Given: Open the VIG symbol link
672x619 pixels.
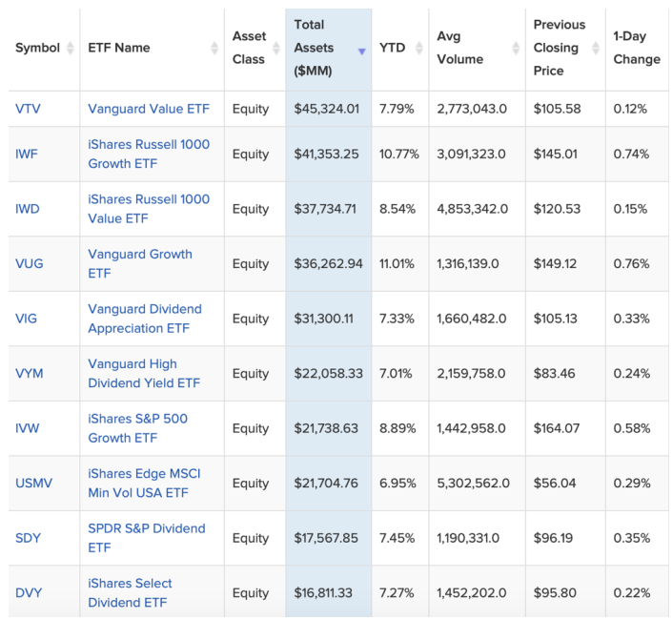Looking at the screenshot, I should tap(26, 319).
